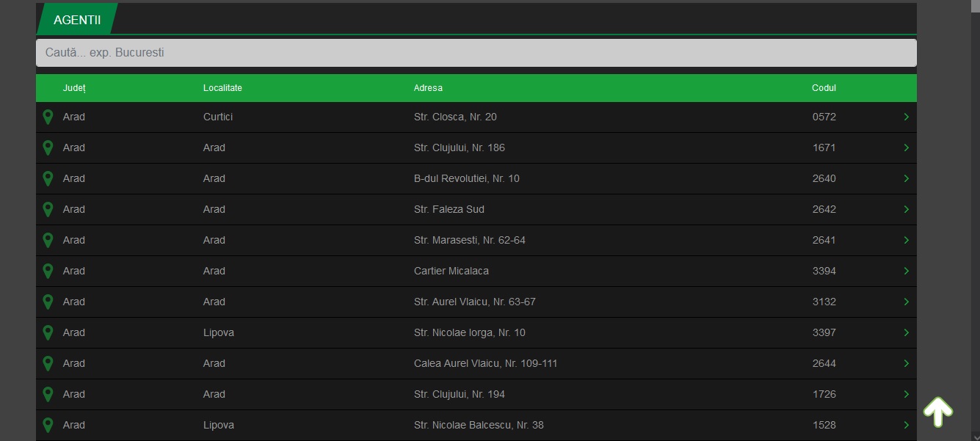Select the pin icon for Calea Aurel Vlaicu, Nr. 109-111
Screen dimensions: 980x441
pos(48,363)
